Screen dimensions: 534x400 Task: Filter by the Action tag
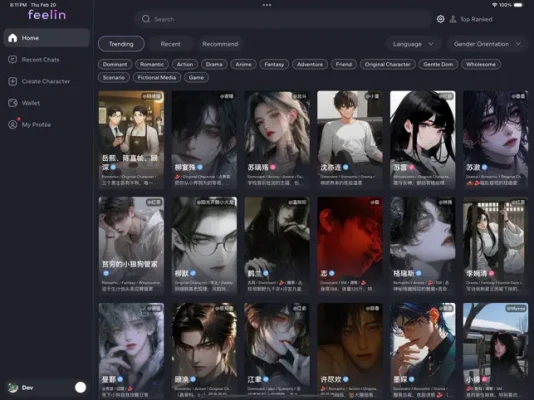pyautogui.click(x=185, y=64)
